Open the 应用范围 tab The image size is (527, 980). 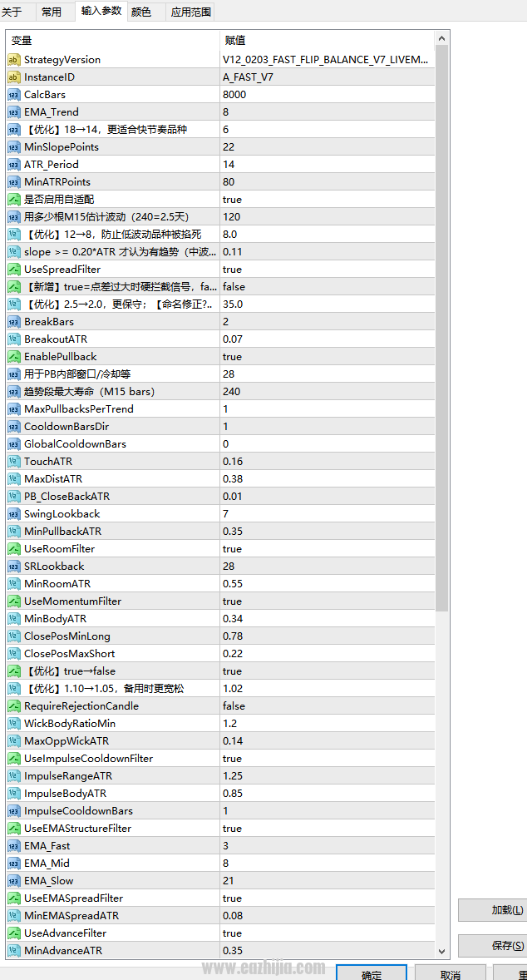[x=191, y=12]
